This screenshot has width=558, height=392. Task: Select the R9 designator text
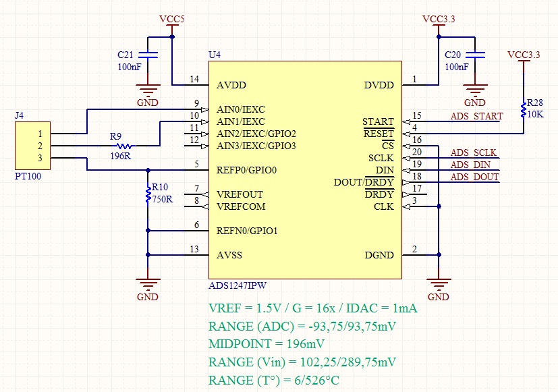coord(115,136)
